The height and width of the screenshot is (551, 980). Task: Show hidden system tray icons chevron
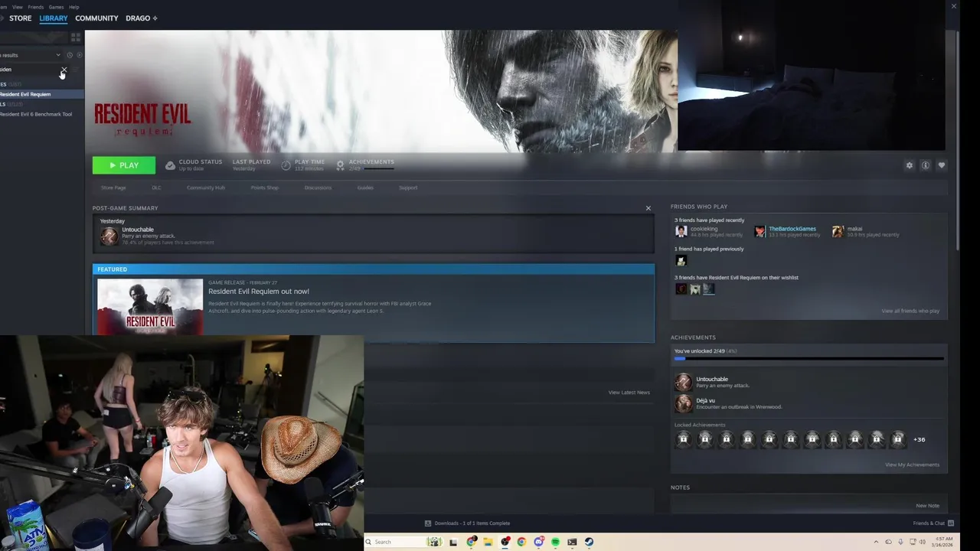tap(876, 542)
